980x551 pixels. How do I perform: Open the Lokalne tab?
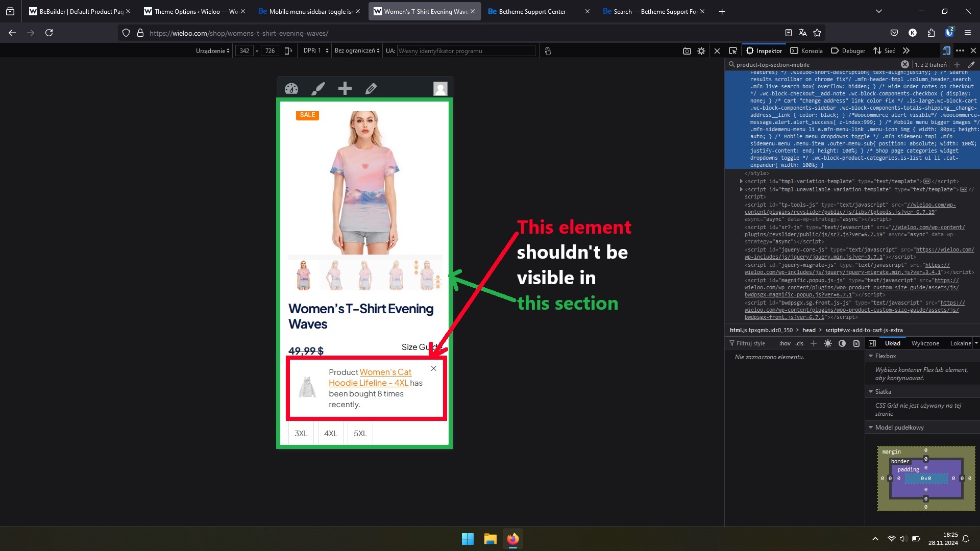961,343
